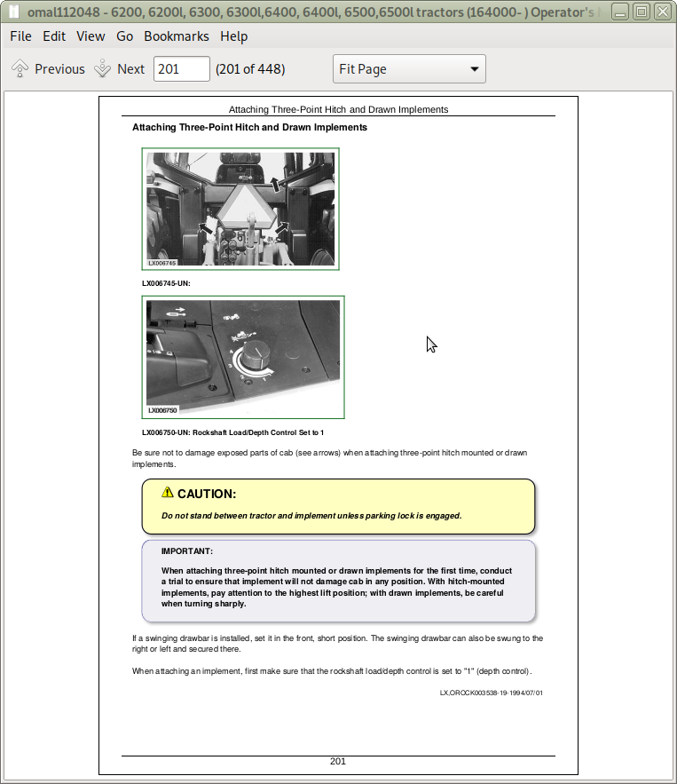Click the '(201 of 448)' page count text
Image resolution: width=677 pixels, height=784 pixels.
[x=250, y=69]
